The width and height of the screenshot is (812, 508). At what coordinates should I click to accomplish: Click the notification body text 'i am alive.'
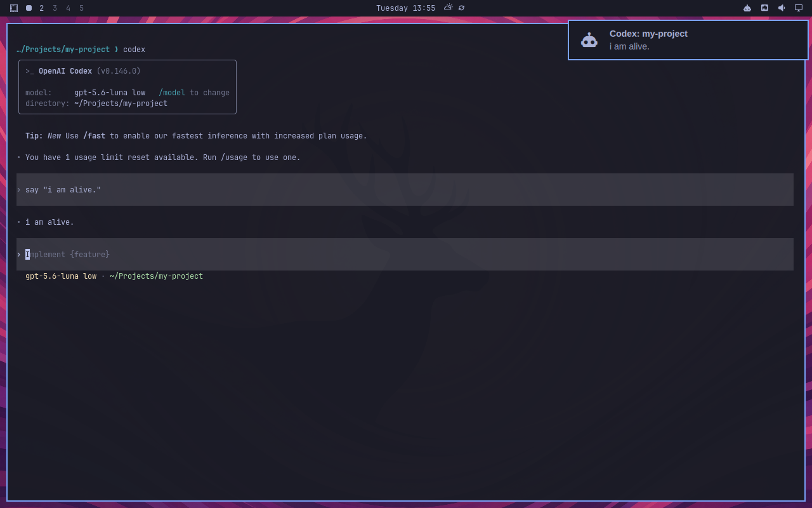pos(629,46)
